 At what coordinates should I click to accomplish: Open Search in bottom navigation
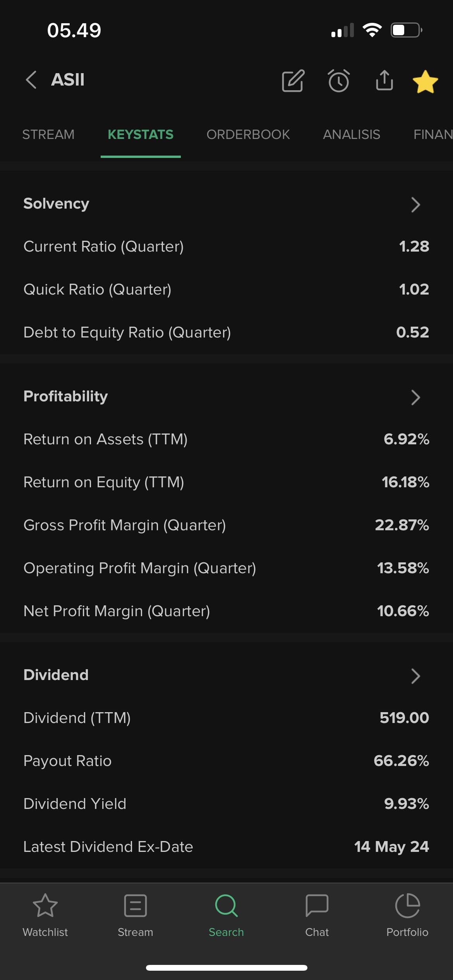click(x=226, y=915)
